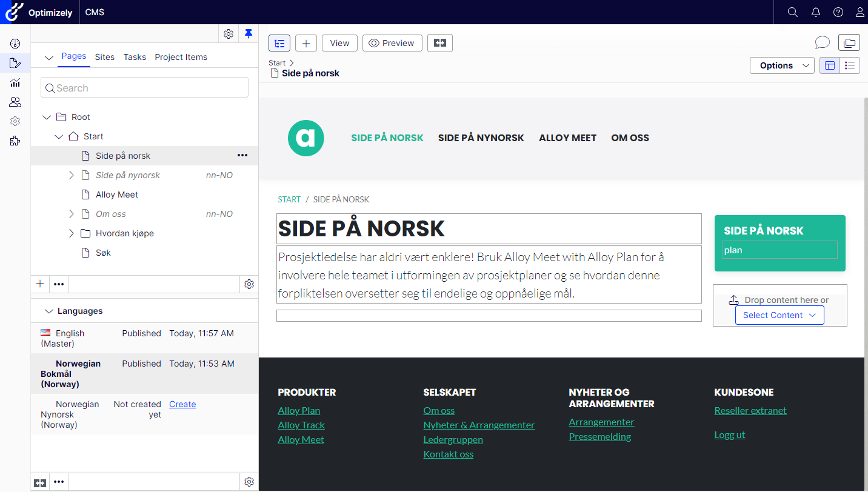This screenshot has width=868, height=492.
Task: Toggle the navigation tree pane button
Action: point(279,43)
